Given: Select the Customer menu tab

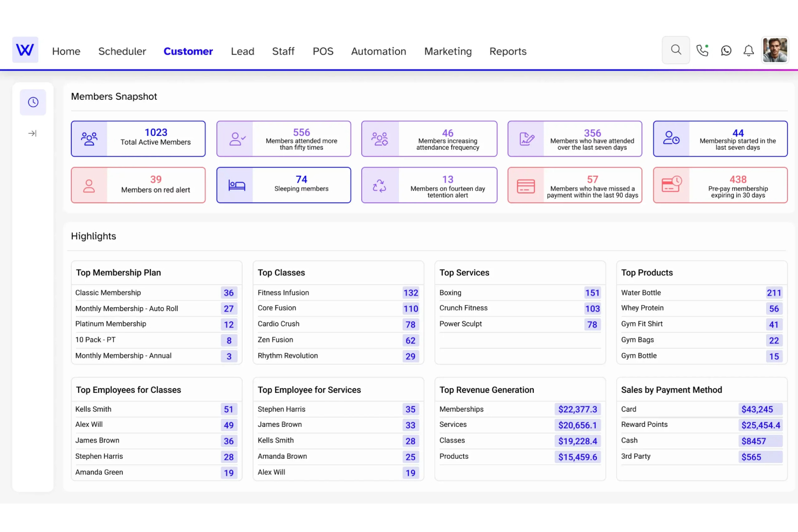Looking at the screenshot, I should click(188, 51).
